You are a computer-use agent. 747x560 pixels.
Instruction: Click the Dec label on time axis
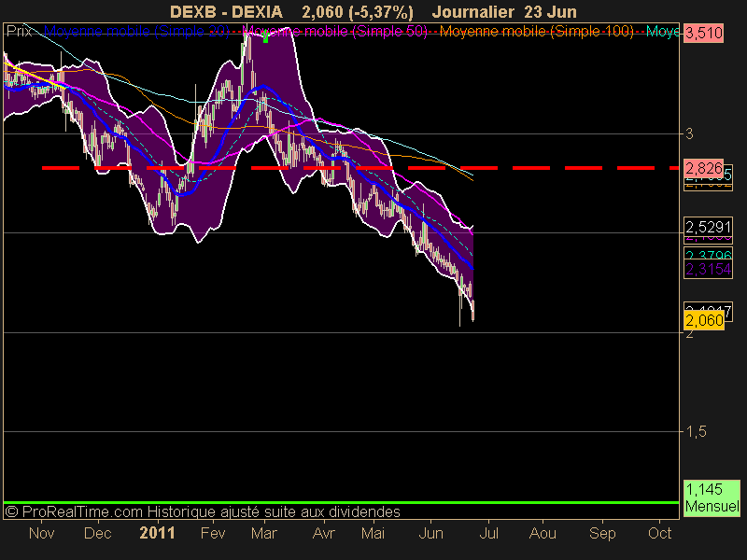pos(97,533)
